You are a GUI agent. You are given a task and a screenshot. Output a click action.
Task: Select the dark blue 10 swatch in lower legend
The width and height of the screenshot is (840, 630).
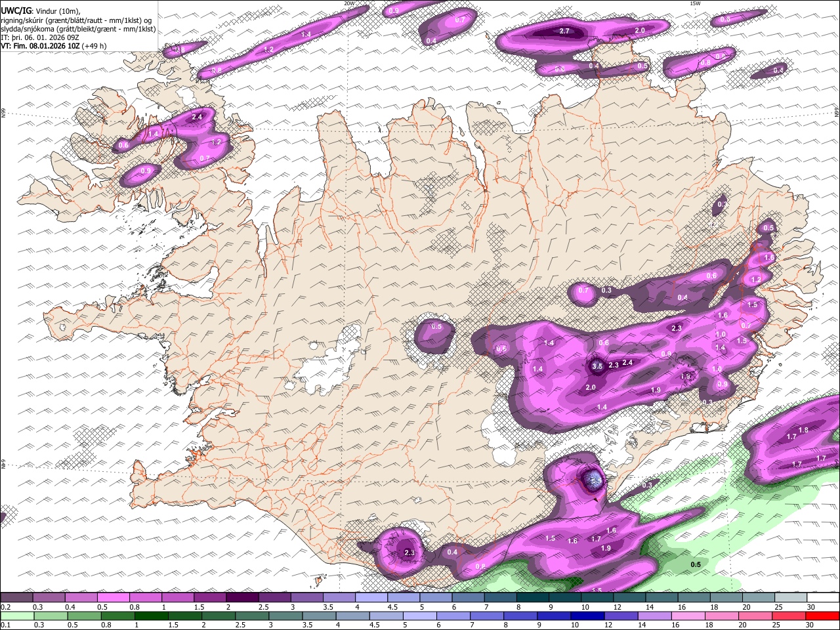click(589, 616)
